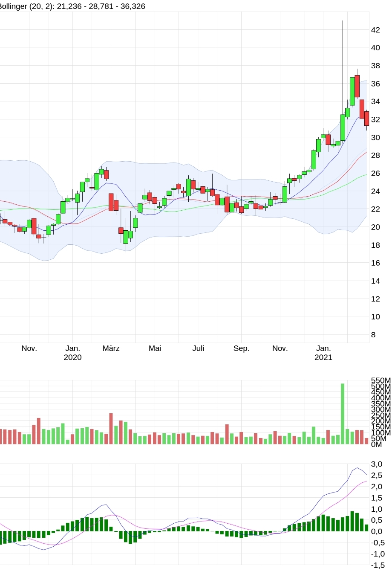Click the MACD axis value 0,0
Viewport: 392px width, 577px height.
click(377, 532)
